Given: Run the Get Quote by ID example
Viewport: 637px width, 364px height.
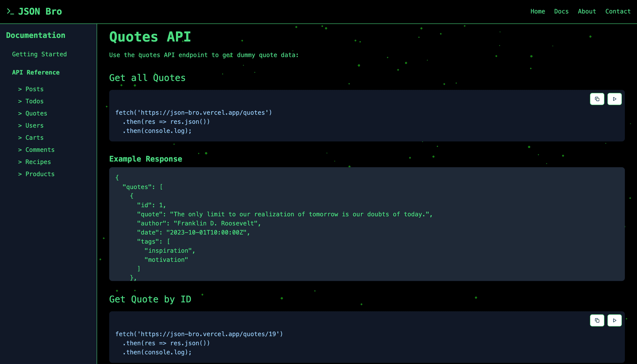Looking at the screenshot, I should tap(614, 320).
